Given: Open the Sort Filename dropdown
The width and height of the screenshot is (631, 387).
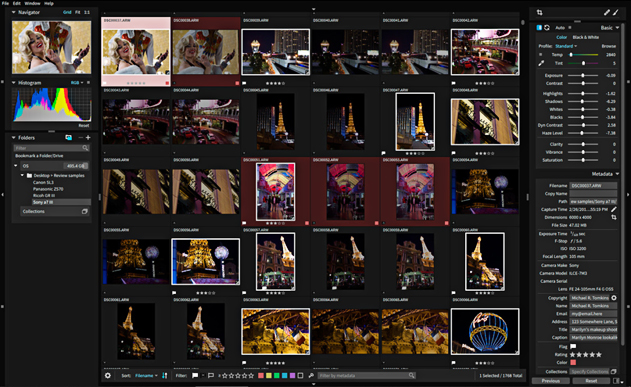Looking at the screenshot, I should coord(146,375).
